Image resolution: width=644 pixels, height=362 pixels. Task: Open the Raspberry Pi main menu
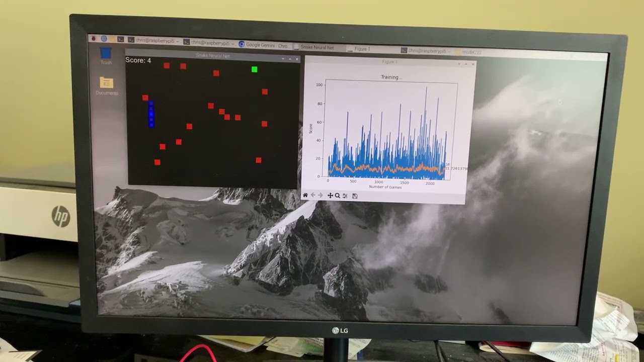(94, 39)
